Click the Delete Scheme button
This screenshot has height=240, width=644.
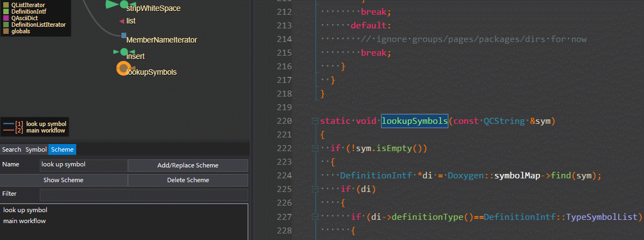188,181
